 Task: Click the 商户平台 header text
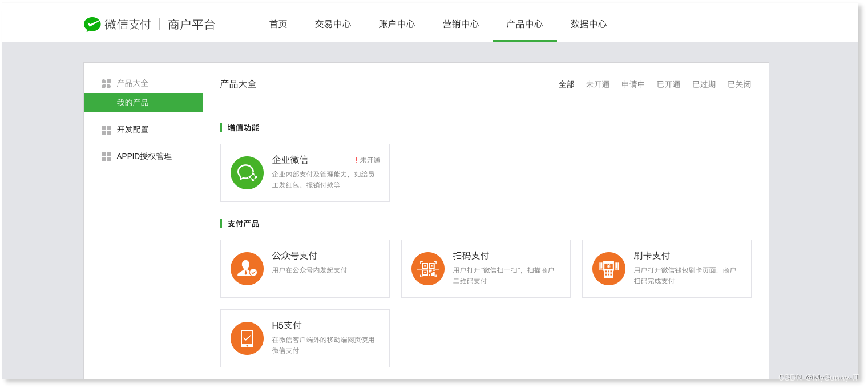tap(192, 24)
